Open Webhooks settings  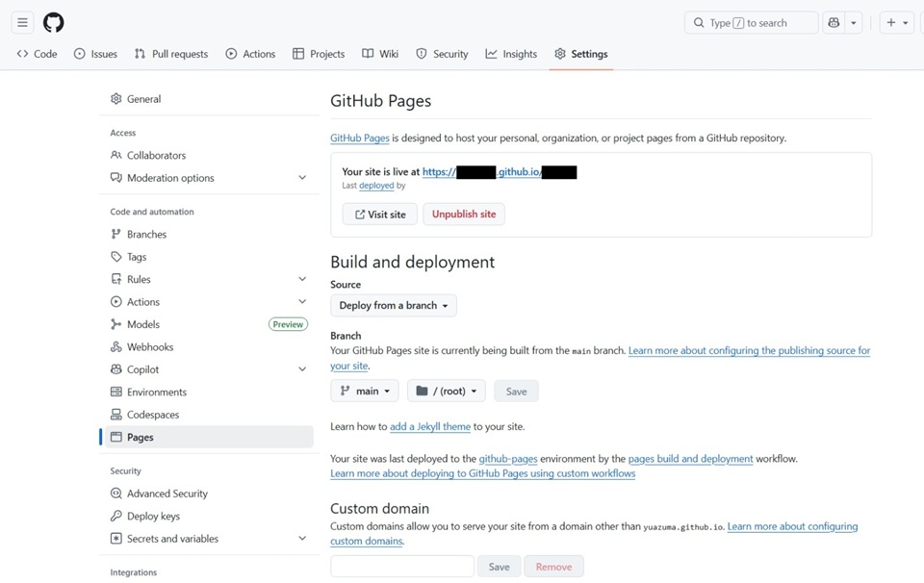[x=148, y=346]
